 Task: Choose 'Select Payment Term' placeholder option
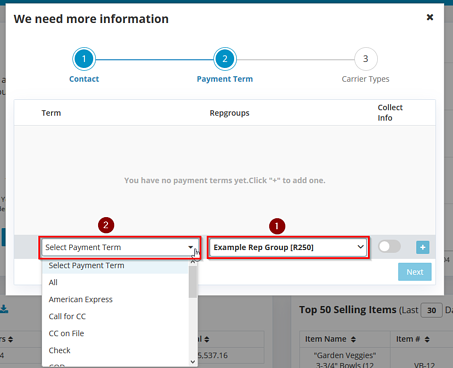click(x=115, y=266)
